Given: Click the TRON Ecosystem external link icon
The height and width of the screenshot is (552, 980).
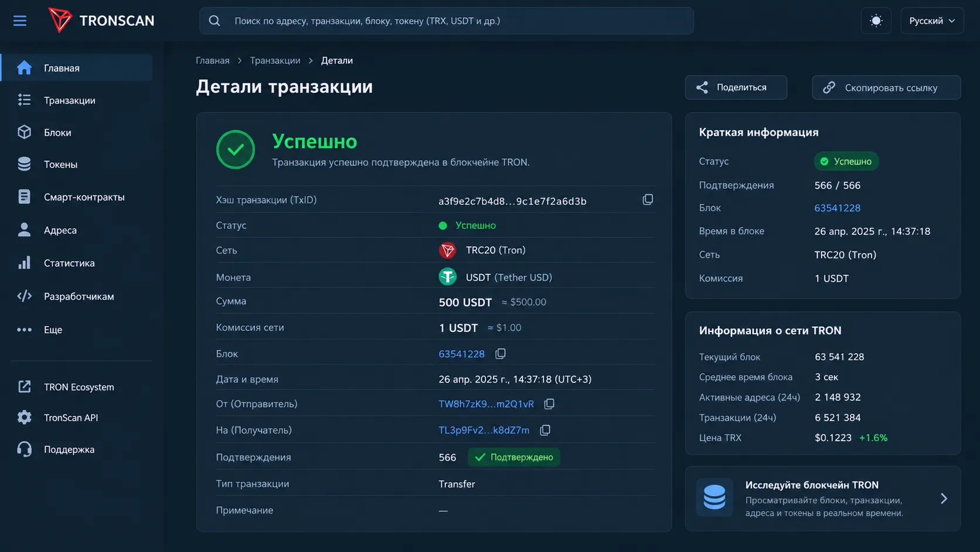Looking at the screenshot, I should point(24,387).
